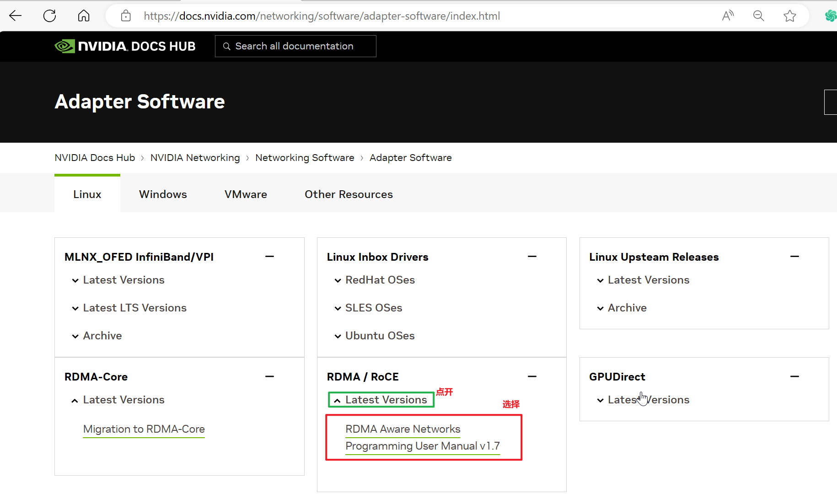Click the cut-off button right of header

tap(831, 102)
